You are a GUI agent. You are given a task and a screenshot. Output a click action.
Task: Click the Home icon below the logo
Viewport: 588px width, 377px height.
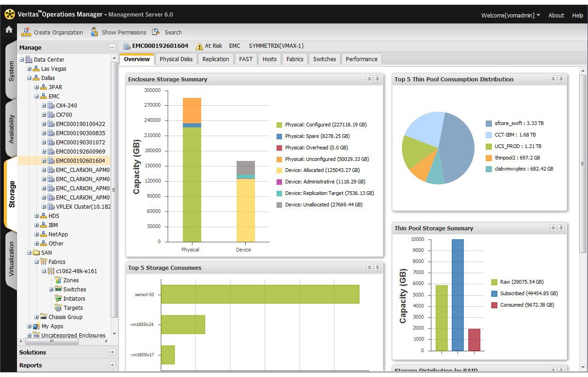(9, 30)
